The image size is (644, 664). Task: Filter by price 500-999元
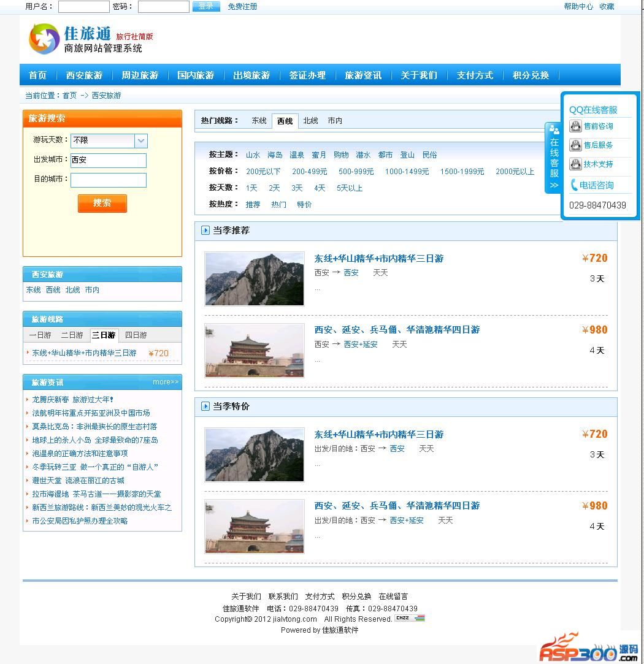click(x=356, y=172)
